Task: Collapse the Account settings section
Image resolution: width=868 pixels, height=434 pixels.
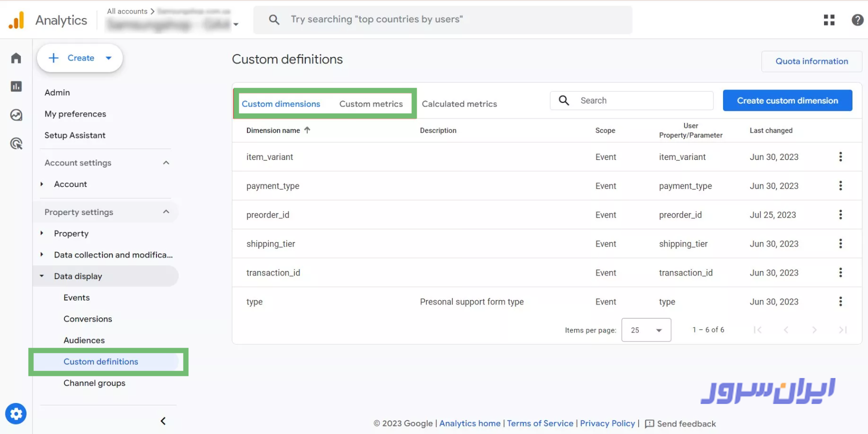Action: (x=166, y=163)
